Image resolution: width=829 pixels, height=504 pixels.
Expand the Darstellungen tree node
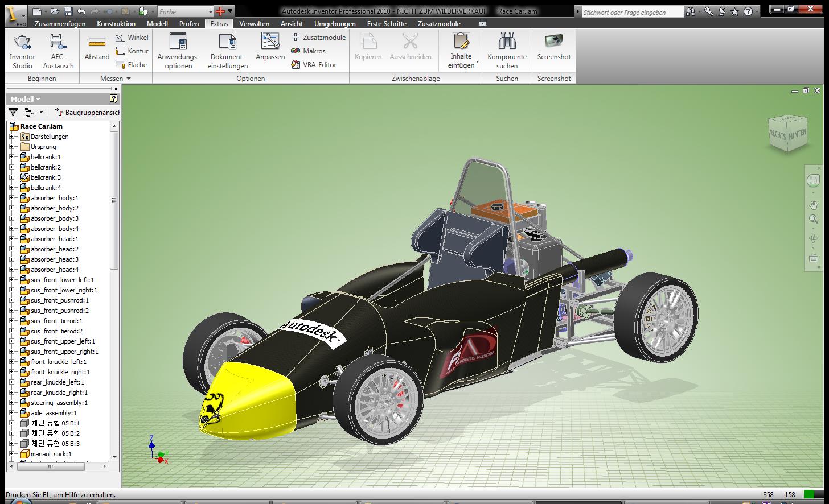pos(11,137)
